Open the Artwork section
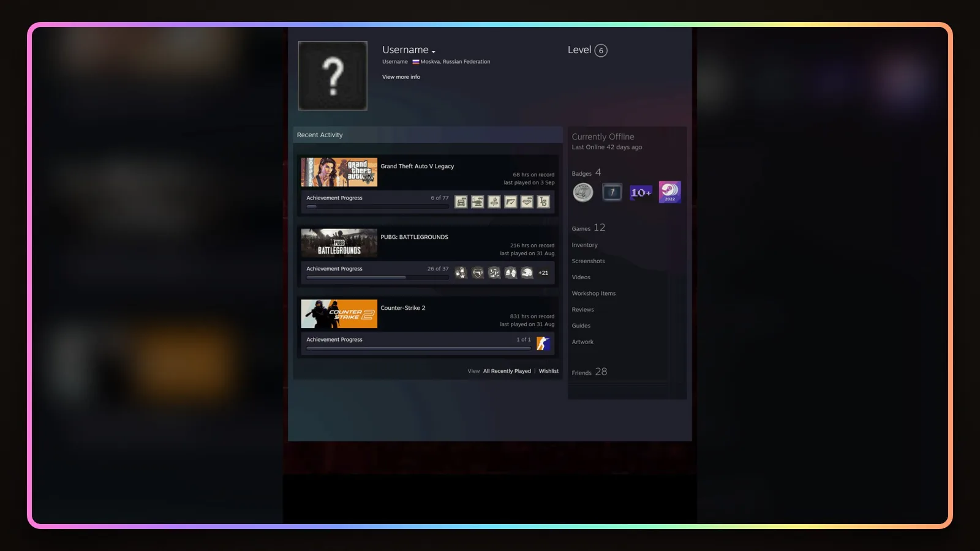This screenshot has width=980, height=551. (x=583, y=342)
